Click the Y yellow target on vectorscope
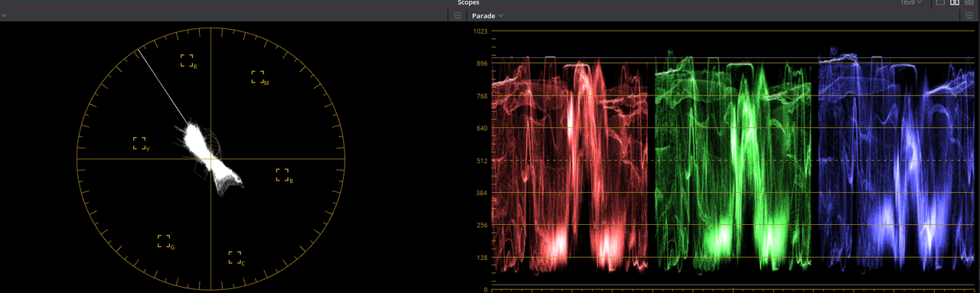 [139, 143]
